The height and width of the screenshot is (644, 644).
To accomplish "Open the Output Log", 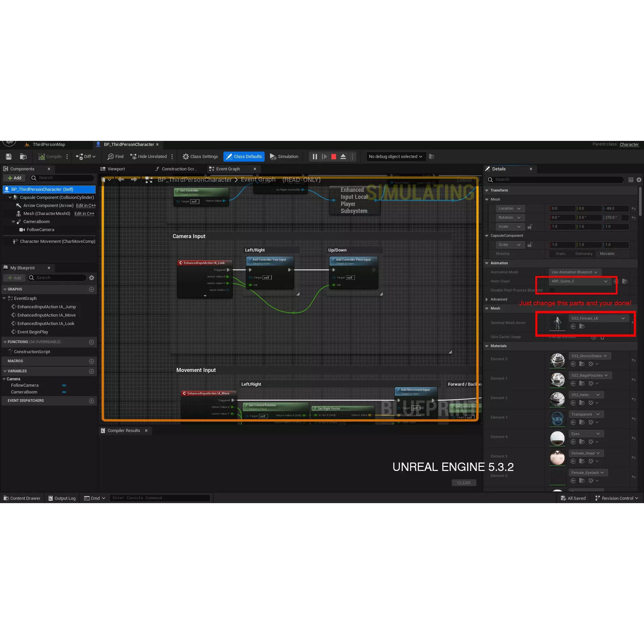I will (62, 498).
